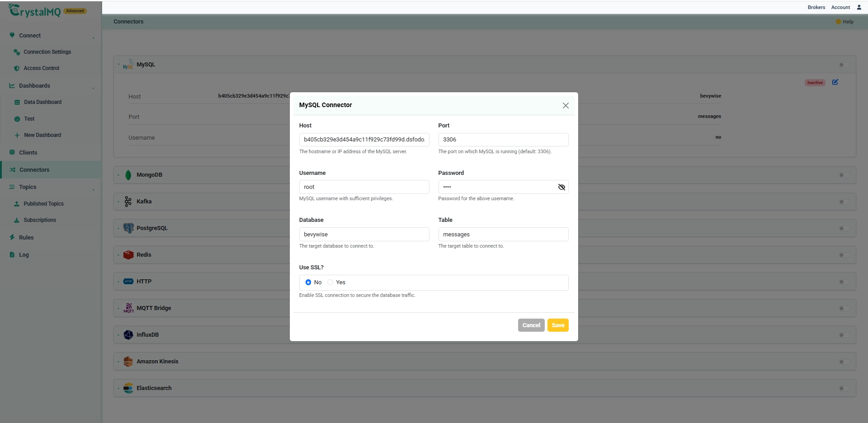Collapse the Topics sidebar section arrow
Image resolution: width=868 pixels, height=423 pixels.
click(94, 189)
